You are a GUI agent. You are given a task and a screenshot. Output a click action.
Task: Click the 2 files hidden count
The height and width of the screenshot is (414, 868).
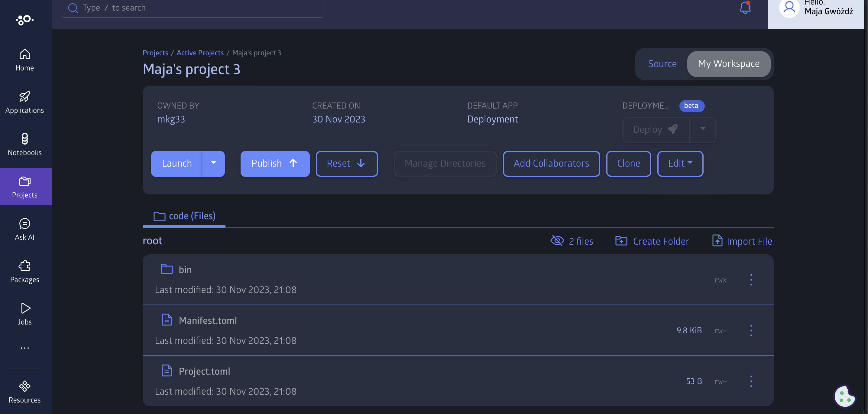point(581,241)
